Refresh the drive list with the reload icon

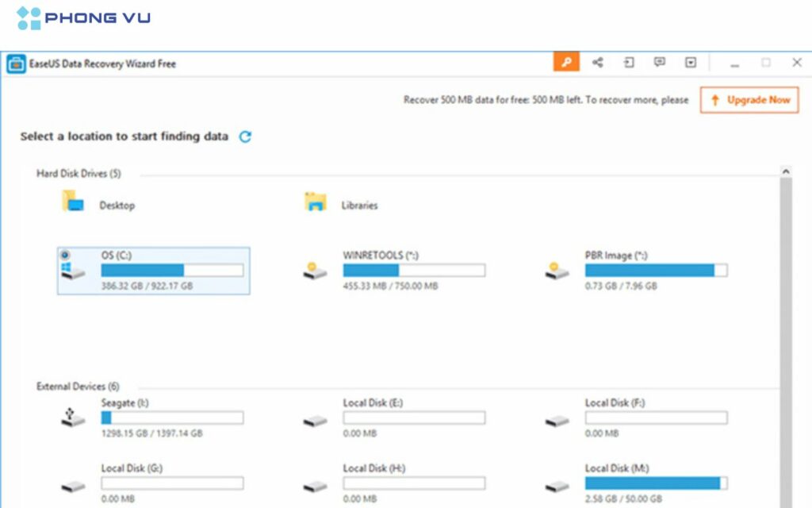click(x=245, y=137)
